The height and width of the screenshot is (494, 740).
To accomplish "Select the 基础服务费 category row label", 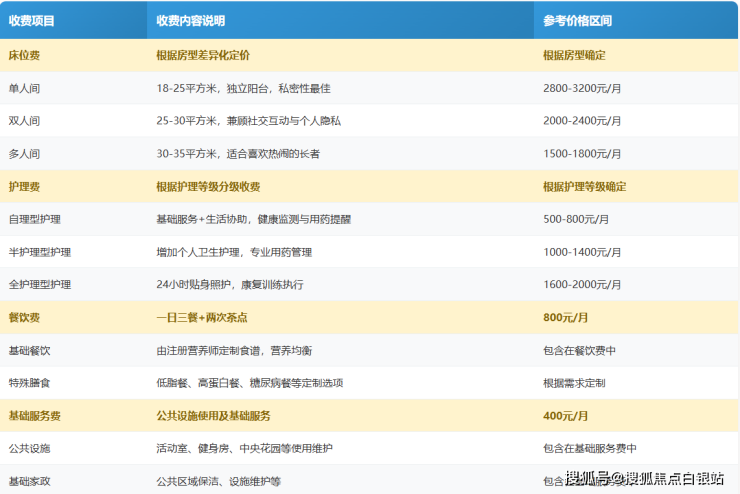I will [34, 415].
